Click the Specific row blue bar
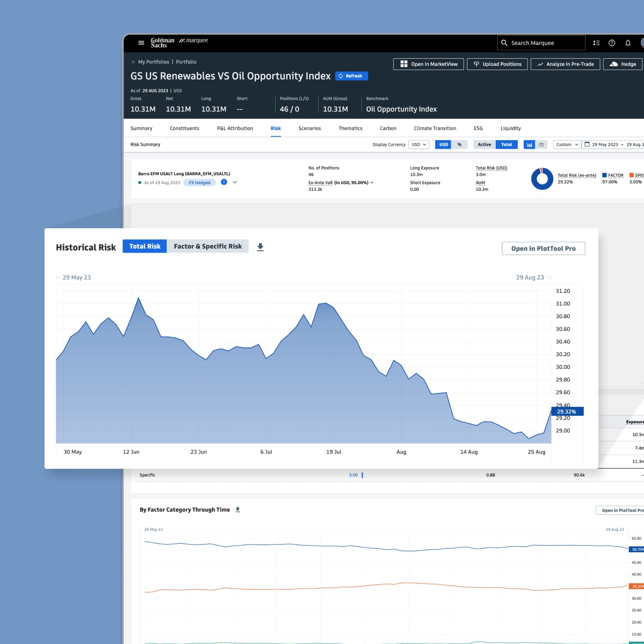This screenshot has height=644, width=644. [x=362, y=475]
